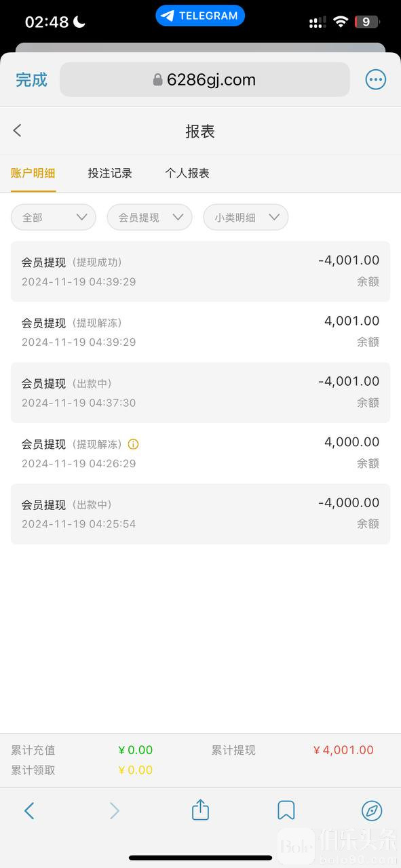Open the 提现成功 -4,001.00 record
The image size is (401, 868).
[x=200, y=271]
